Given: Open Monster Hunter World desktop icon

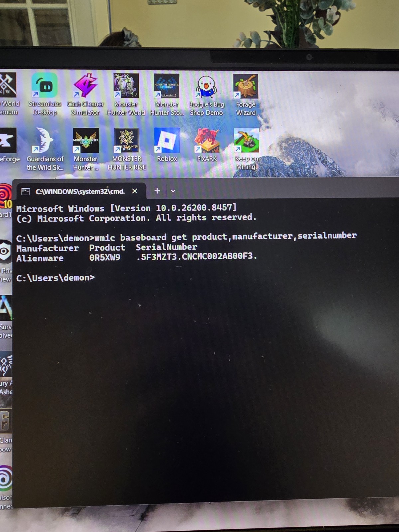Looking at the screenshot, I should pyautogui.click(x=126, y=94).
